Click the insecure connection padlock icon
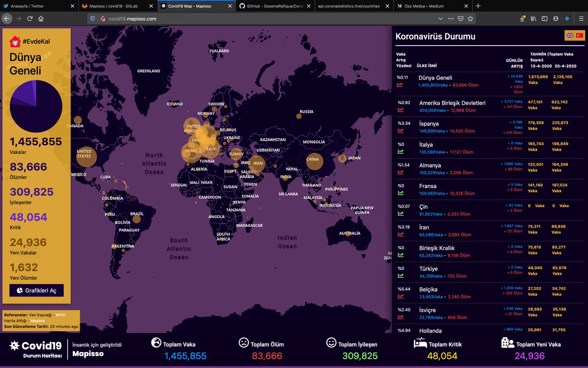The width and height of the screenshot is (588, 368). point(103,19)
